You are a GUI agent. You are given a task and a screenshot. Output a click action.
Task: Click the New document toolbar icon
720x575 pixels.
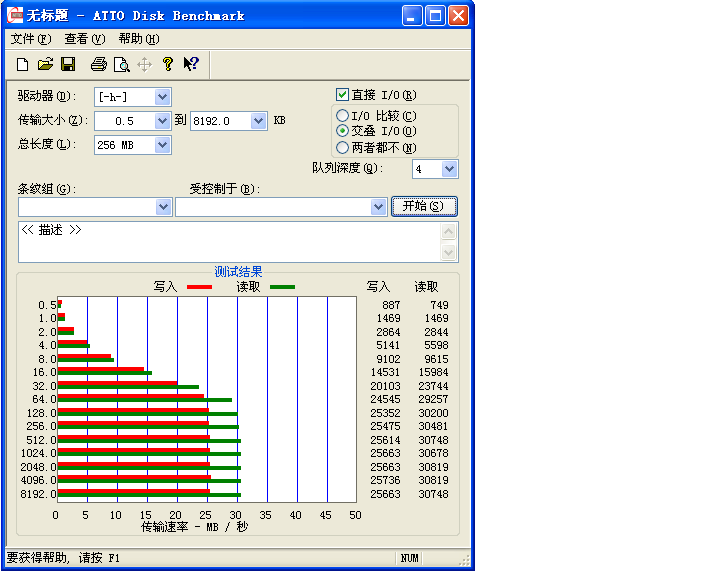click(x=23, y=65)
